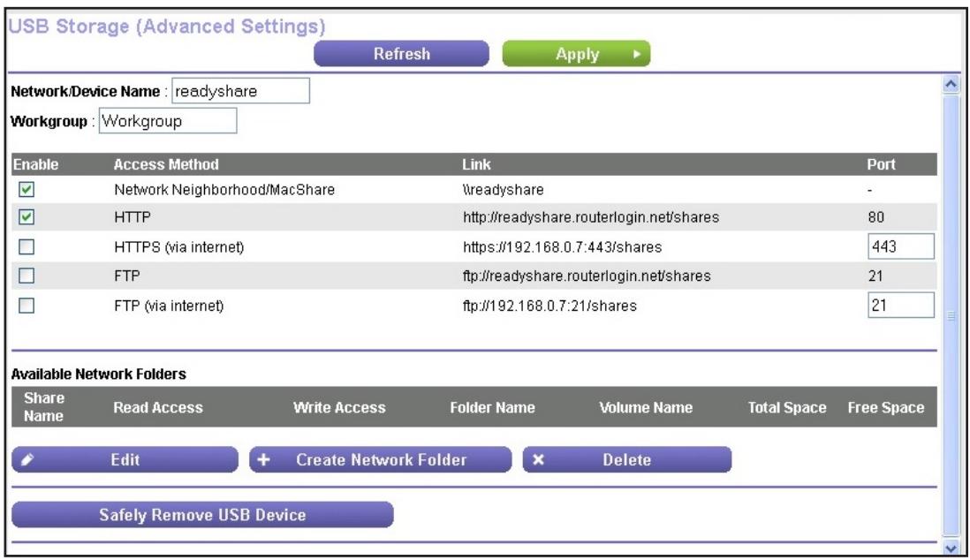Image resolution: width=970 pixels, height=560 pixels.
Task: Click the Workgroup input field
Action: click(x=168, y=121)
